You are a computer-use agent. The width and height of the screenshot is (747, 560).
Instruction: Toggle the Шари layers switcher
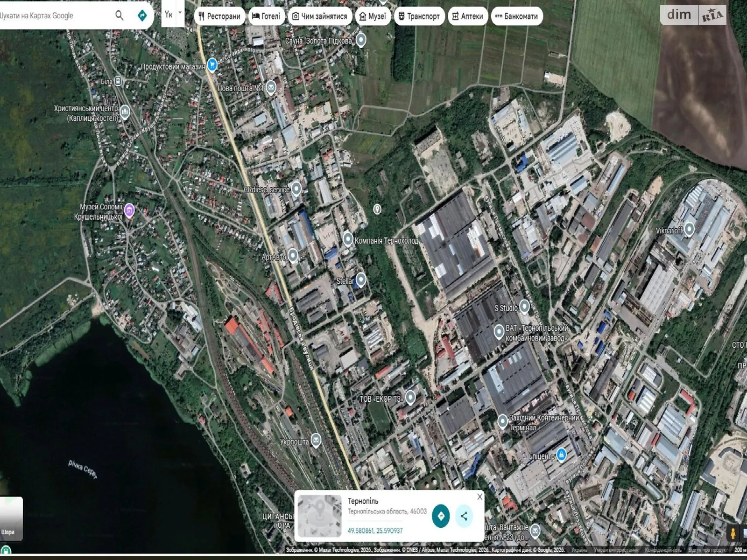pos(10,518)
